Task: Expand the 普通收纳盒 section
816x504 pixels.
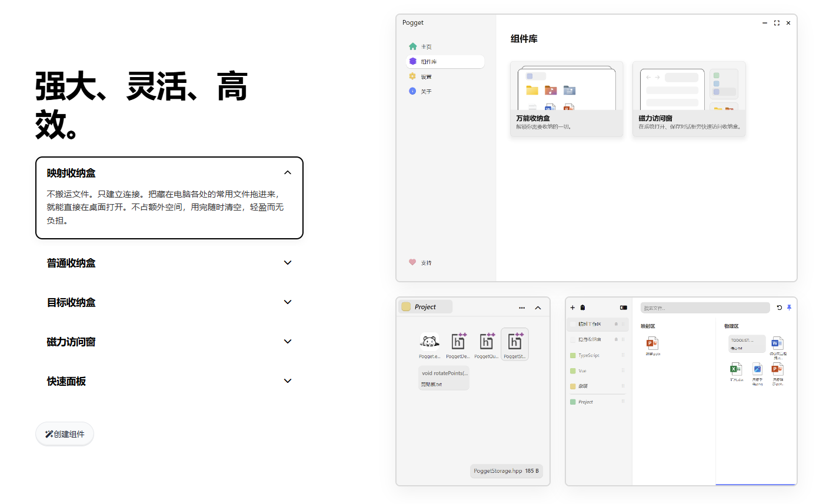Action: 287,263
